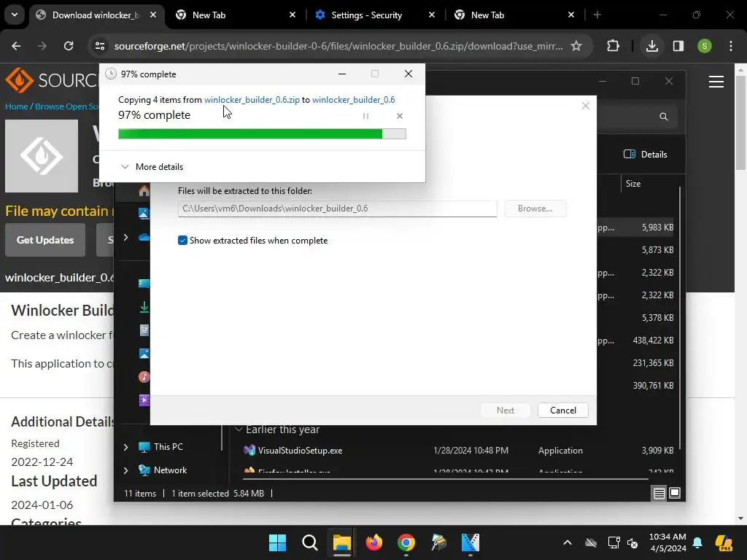Open Chrome three-dot menu
747x560 pixels.
[731, 46]
